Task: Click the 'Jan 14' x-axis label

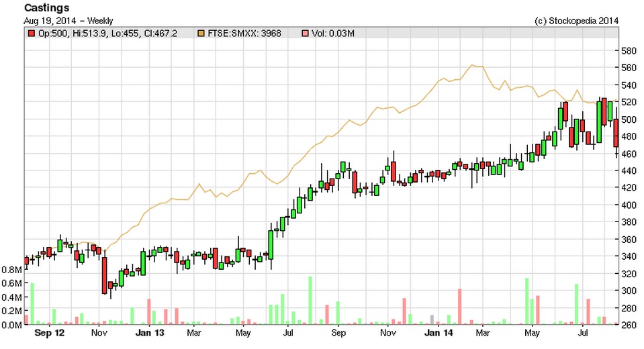Action: (x=439, y=333)
